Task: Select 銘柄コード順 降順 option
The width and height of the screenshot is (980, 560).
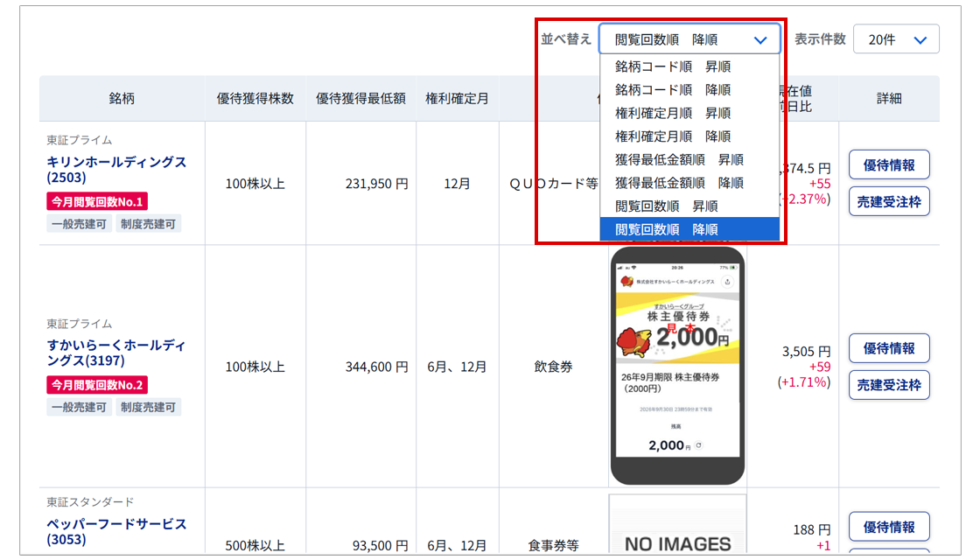Action: pos(672,90)
